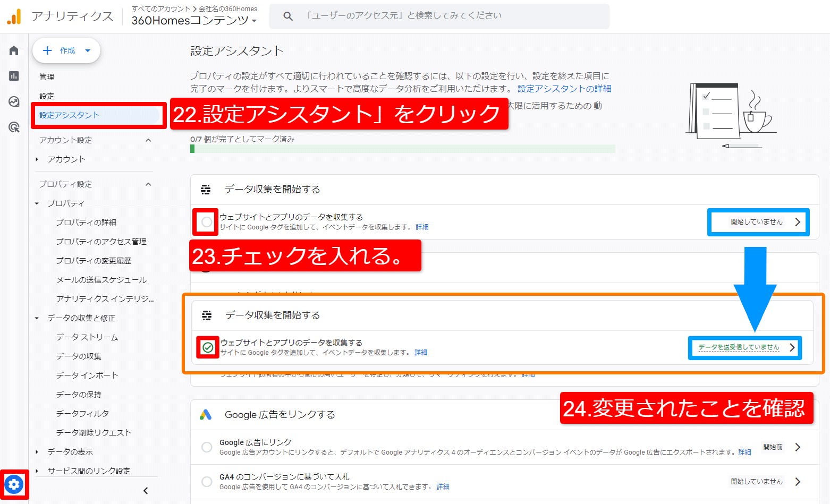Image resolution: width=830 pixels, height=504 pixels.
Task: Open データ ストリーム in the sidebar
Action: (87, 337)
